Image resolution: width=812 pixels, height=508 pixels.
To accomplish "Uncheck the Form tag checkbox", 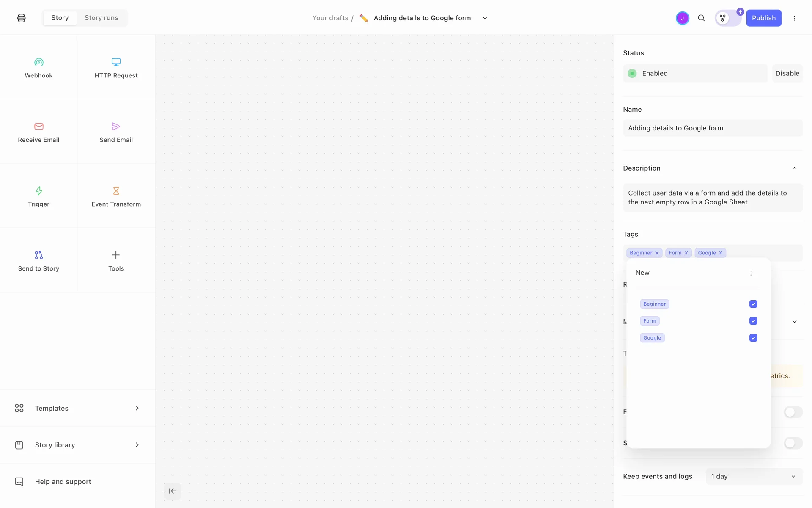I will (x=753, y=321).
